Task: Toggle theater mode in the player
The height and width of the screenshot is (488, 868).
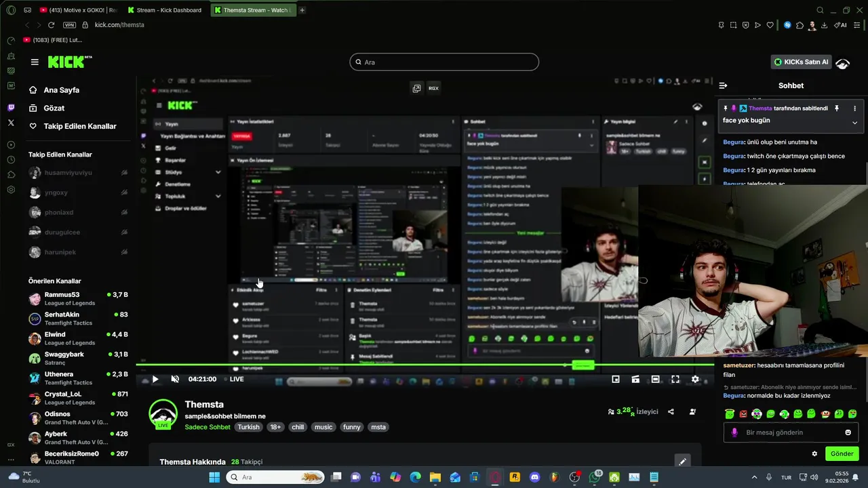Action: click(655, 380)
